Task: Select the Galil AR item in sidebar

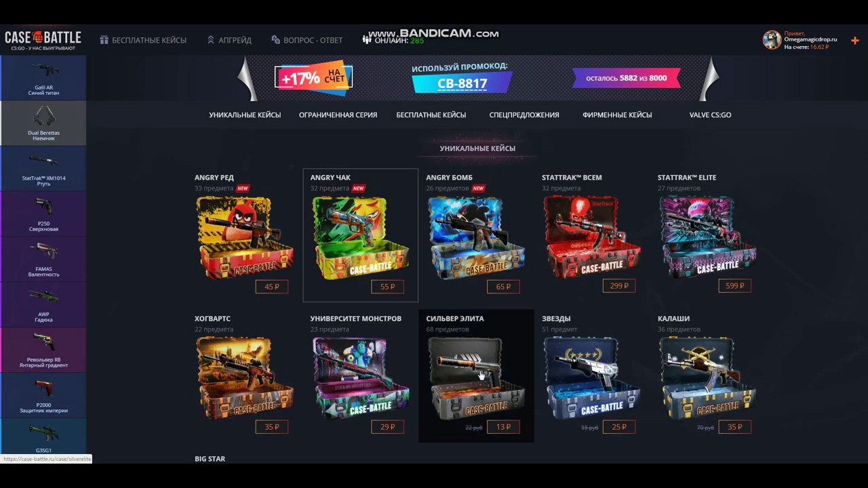Action: click(43, 78)
